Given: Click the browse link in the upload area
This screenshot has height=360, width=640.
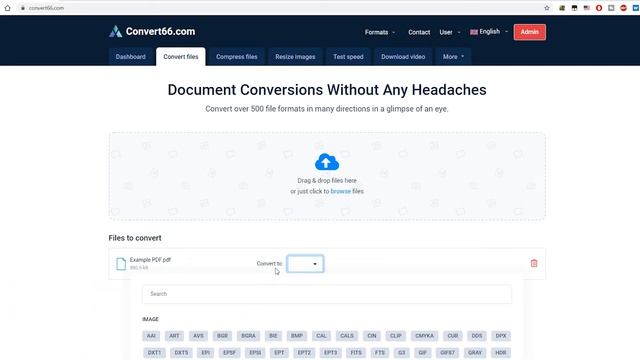Looking at the screenshot, I should pos(340,191).
